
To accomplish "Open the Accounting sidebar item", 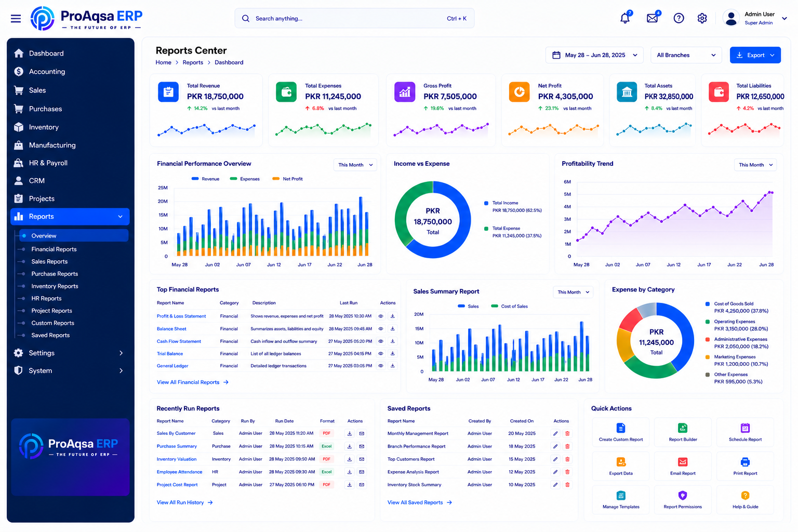I will click(x=70, y=72).
